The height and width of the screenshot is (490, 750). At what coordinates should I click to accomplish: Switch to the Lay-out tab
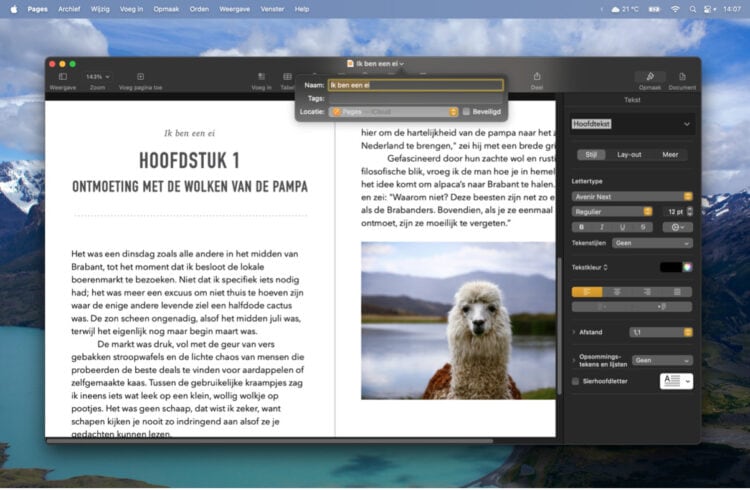(x=629, y=155)
